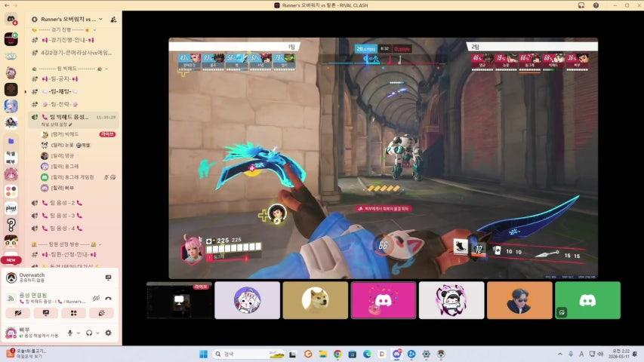Select the pink Discord avatar participant tile

pyautogui.click(x=384, y=300)
